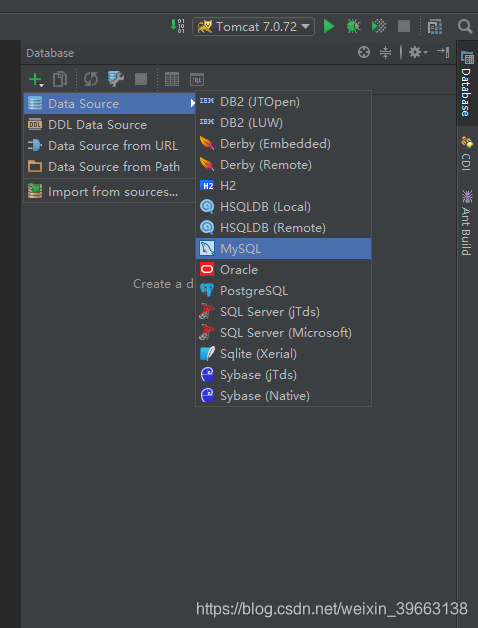Choose Derby (Remote) from the list
Screen dimensions: 478x628
283,165
